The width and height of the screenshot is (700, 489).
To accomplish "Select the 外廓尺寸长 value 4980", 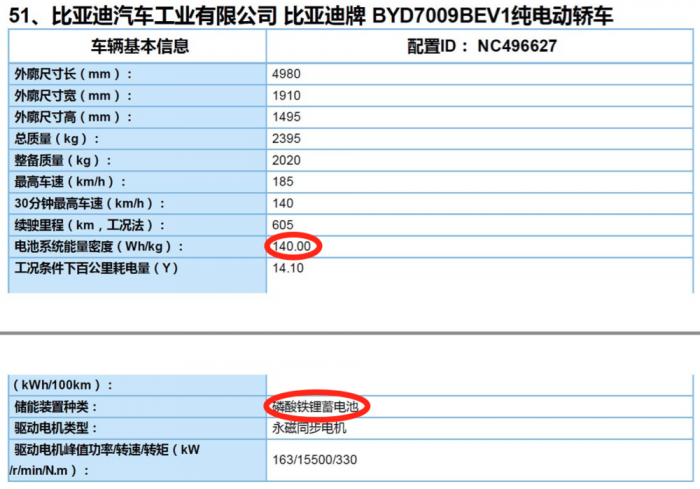I will tap(286, 74).
